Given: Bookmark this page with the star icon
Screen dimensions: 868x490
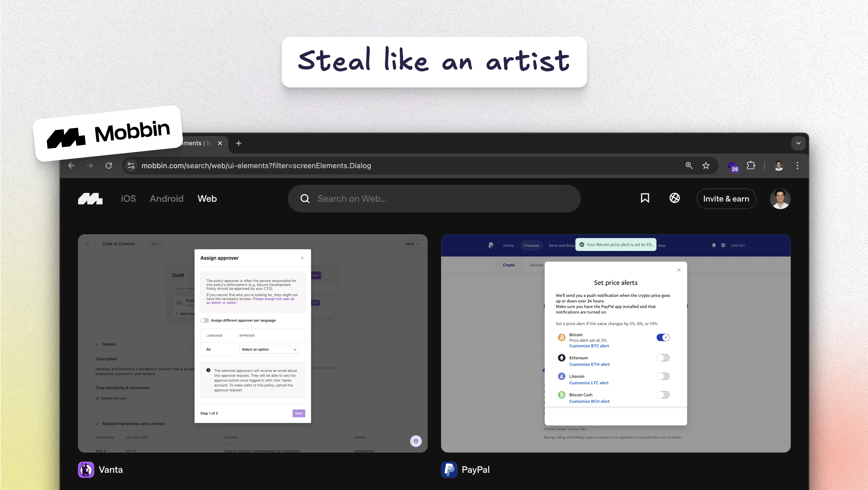Looking at the screenshot, I should click(706, 166).
